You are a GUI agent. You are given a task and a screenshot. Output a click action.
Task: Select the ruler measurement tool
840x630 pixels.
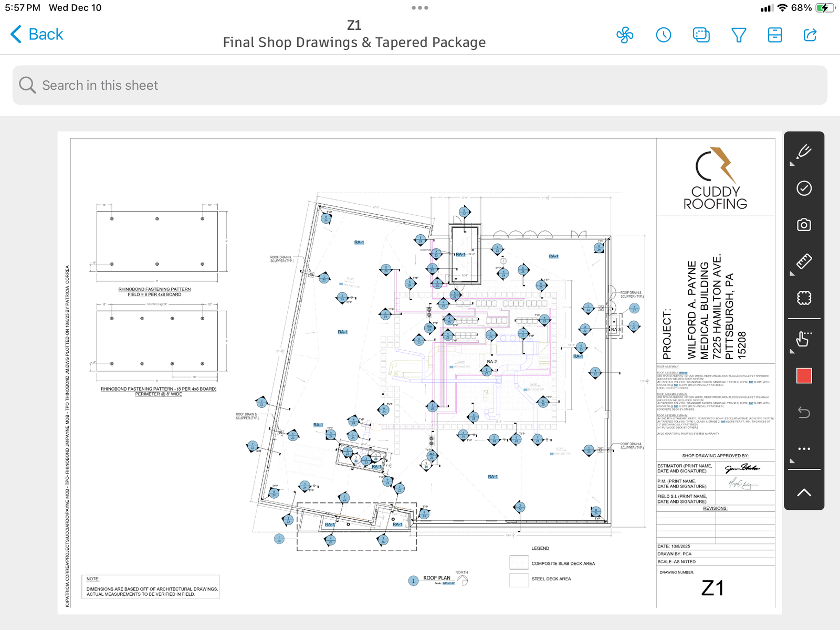(804, 261)
